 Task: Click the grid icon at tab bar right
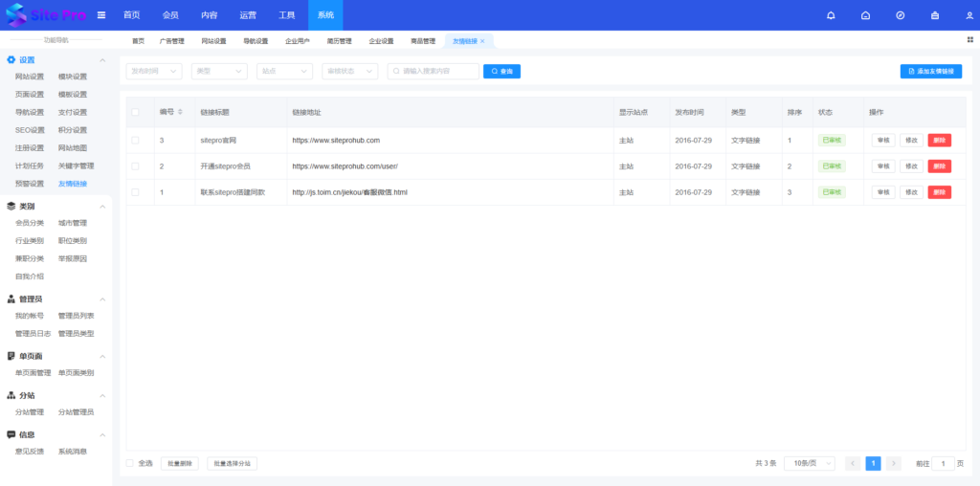click(970, 38)
